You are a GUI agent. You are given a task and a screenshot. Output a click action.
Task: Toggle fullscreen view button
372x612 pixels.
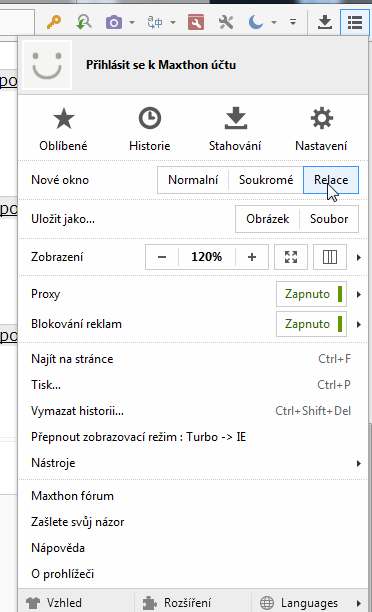tap(291, 257)
